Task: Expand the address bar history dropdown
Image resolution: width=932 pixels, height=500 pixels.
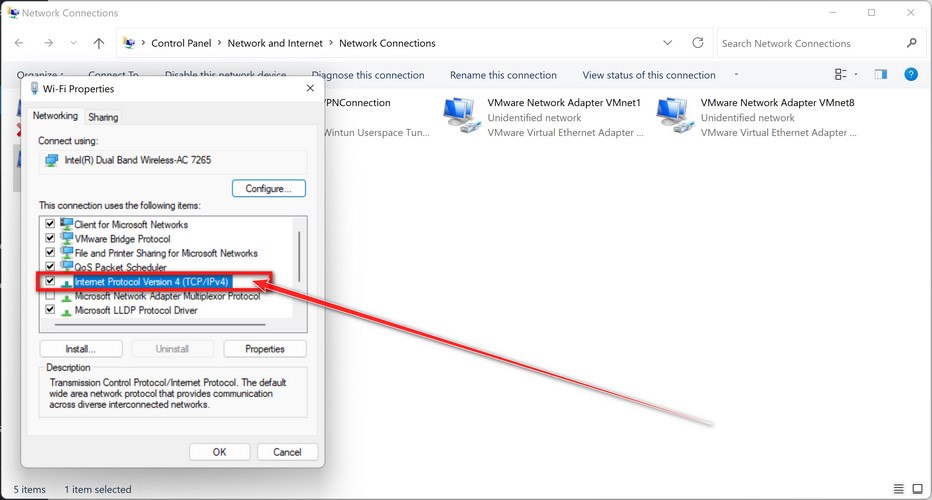Action: [667, 43]
